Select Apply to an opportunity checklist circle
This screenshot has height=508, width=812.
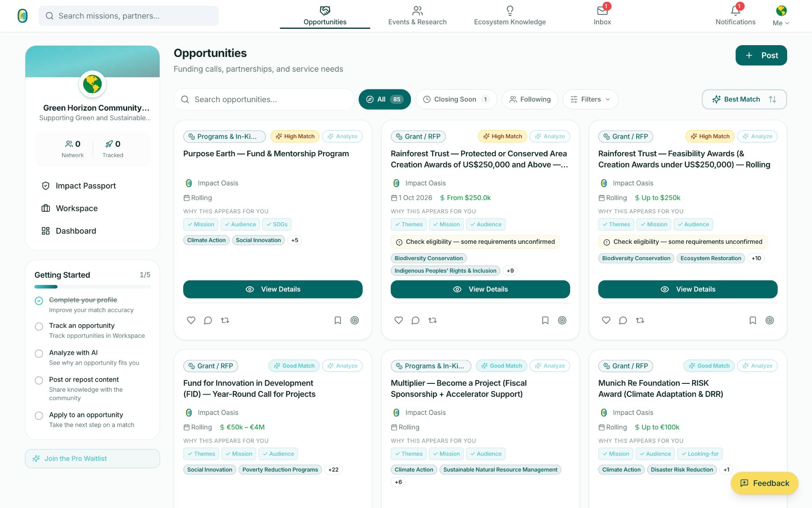tap(39, 416)
